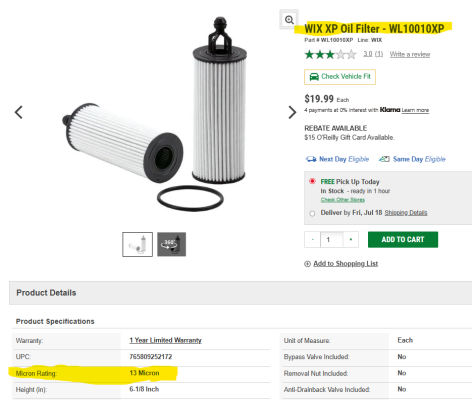Viewport: 472px width, 400px height.
Task: Advance to next product image arrow
Action: click(x=292, y=112)
